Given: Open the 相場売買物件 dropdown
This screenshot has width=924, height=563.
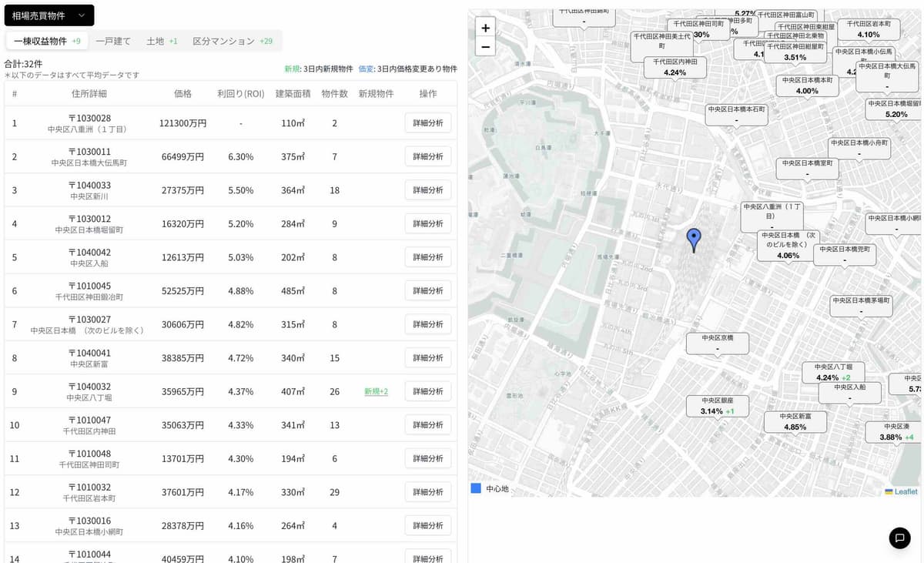Looking at the screenshot, I should (49, 15).
